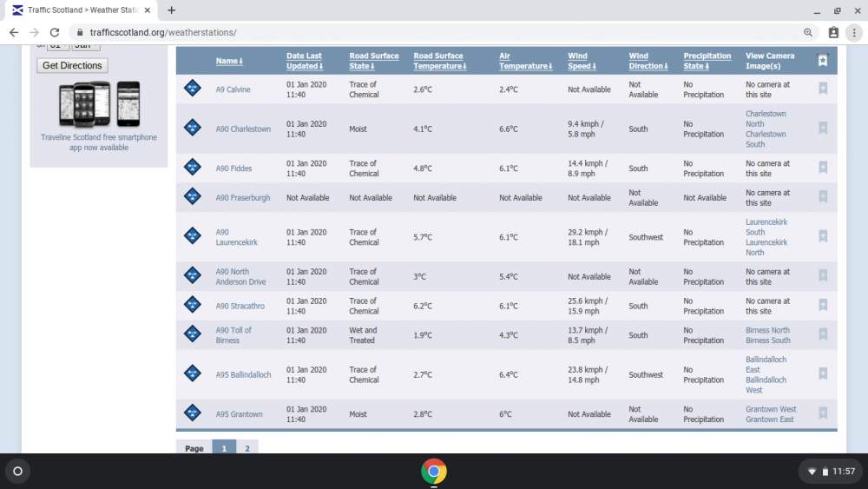Click the weather station icon for A90 Stracathro

coord(192,304)
